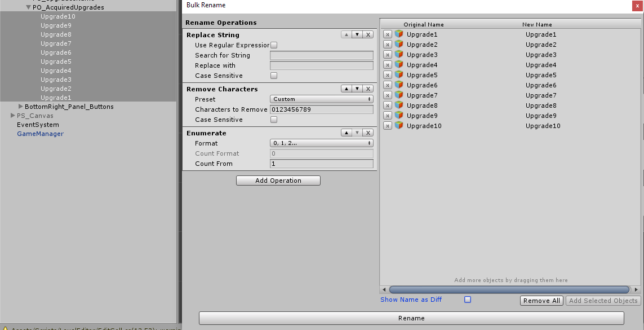This screenshot has height=330, width=644.
Task: Open the Enumerate Format dropdown
Action: (321, 143)
